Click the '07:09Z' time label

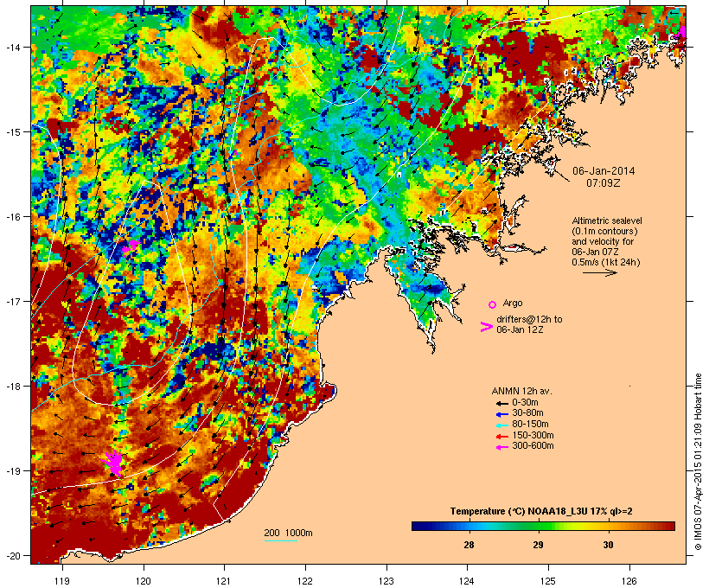(x=604, y=183)
